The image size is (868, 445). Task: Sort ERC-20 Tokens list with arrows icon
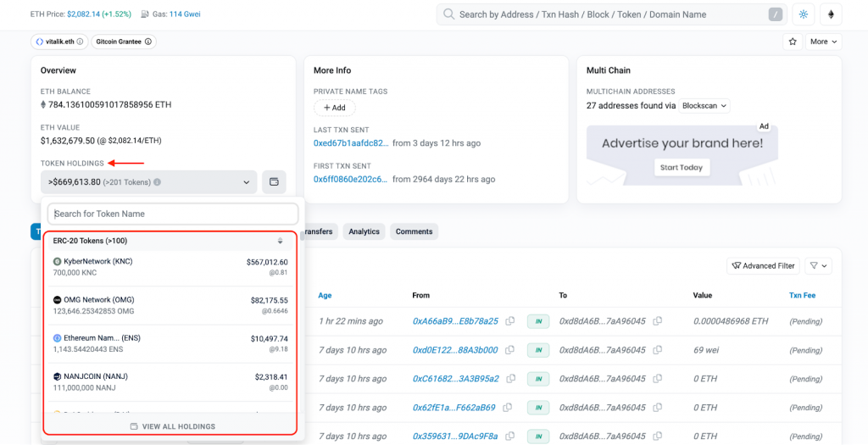pos(280,241)
